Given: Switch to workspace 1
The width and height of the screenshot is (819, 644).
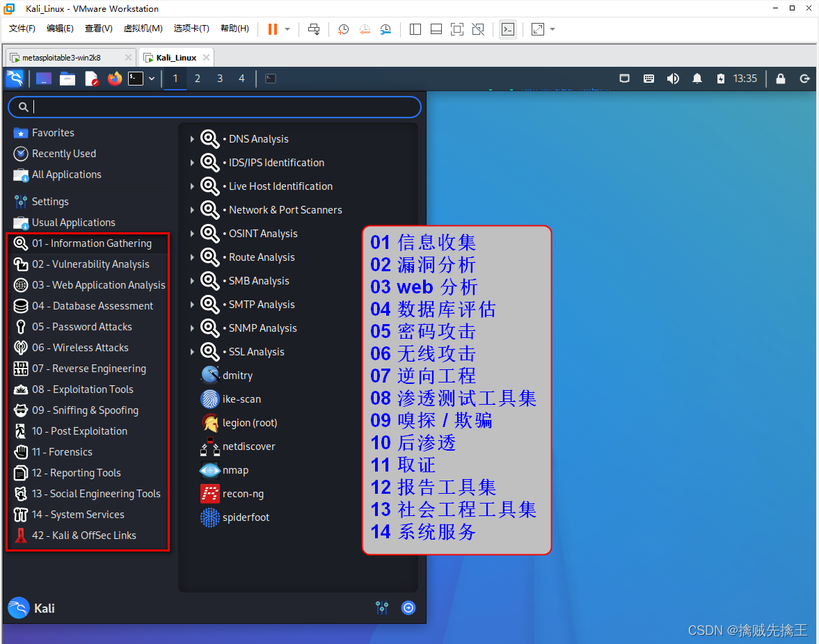Looking at the screenshot, I should pos(175,79).
